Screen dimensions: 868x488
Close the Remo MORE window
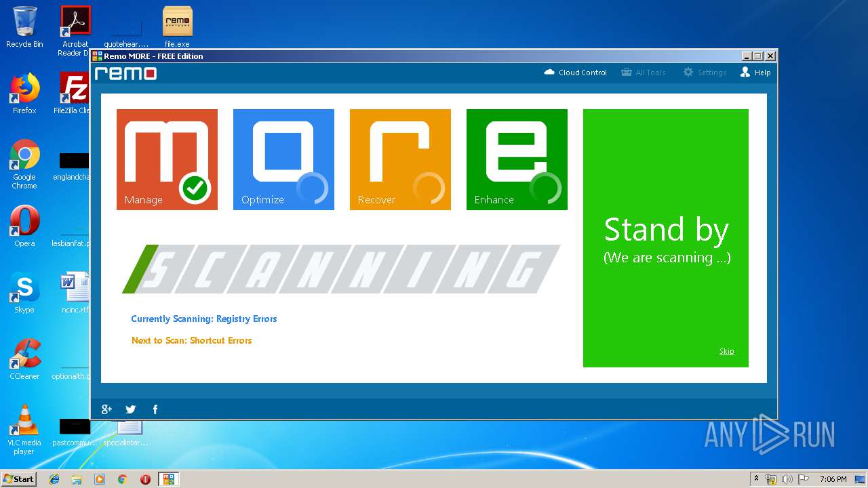point(770,56)
